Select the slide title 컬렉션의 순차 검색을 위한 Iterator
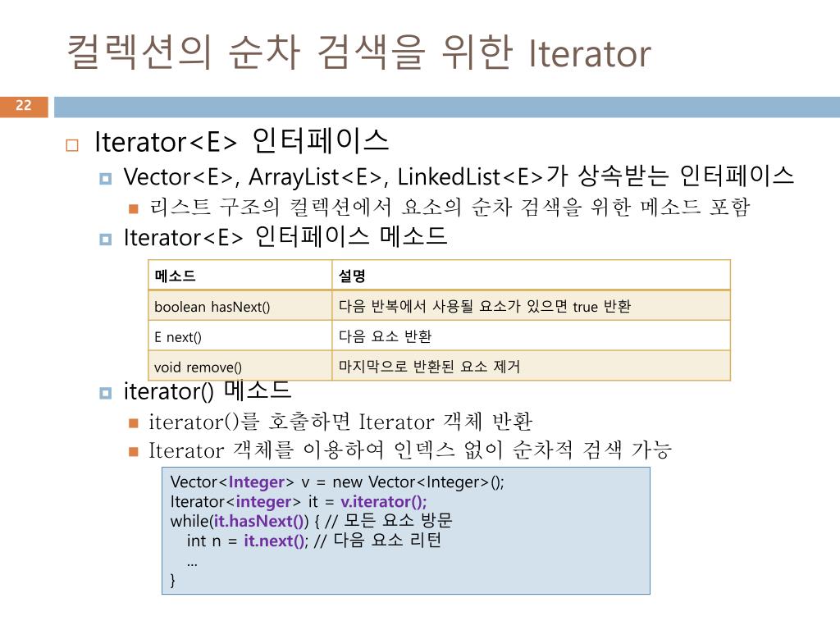840x630 pixels. click(x=358, y=52)
